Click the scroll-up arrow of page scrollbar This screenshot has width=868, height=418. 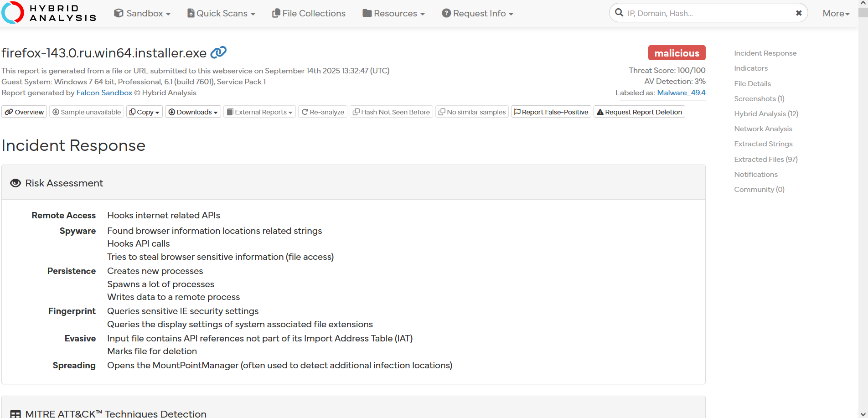[x=863, y=4]
